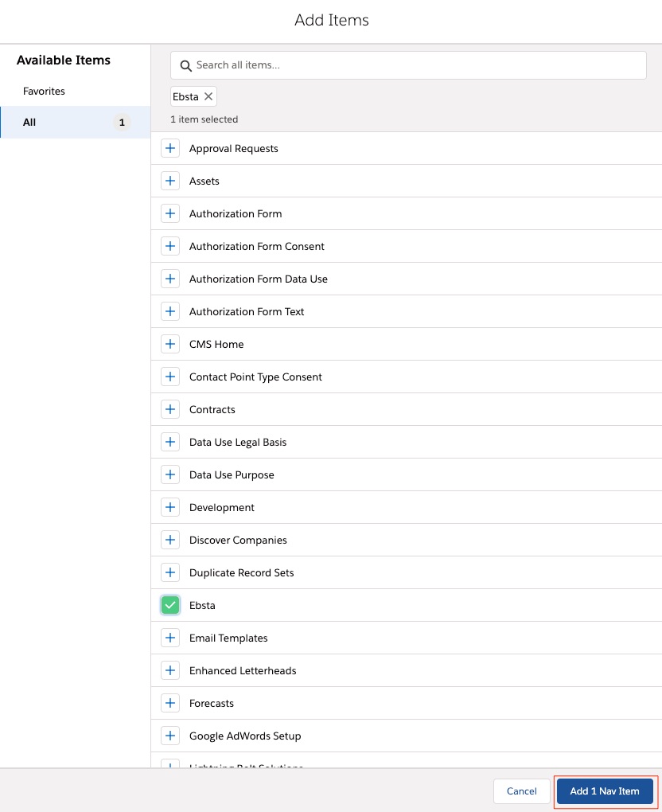662x812 pixels.
Task: Toggle the Duplicate Record Sets checkbox
Action: 170,573
